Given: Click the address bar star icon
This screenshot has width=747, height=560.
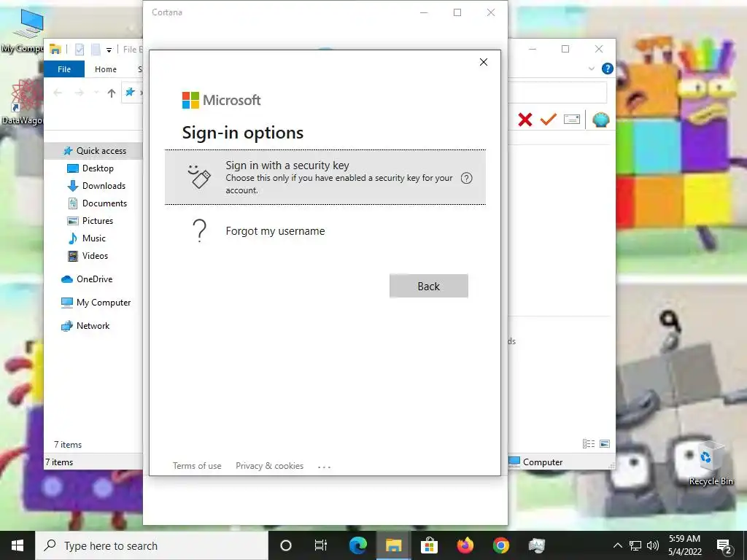Looking at the screenshot, I should 130,93.
